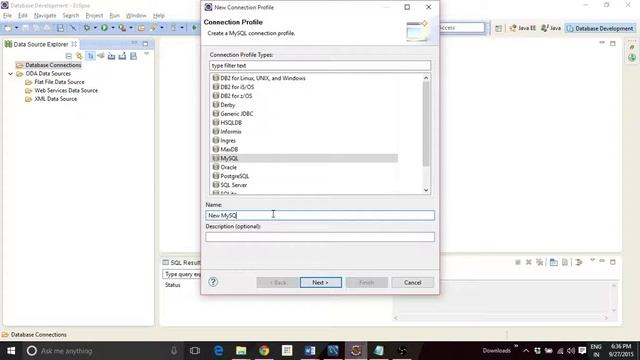
Task: Click the volume icon in system tray
Action: pyautogui.click(x=571, y=351)
